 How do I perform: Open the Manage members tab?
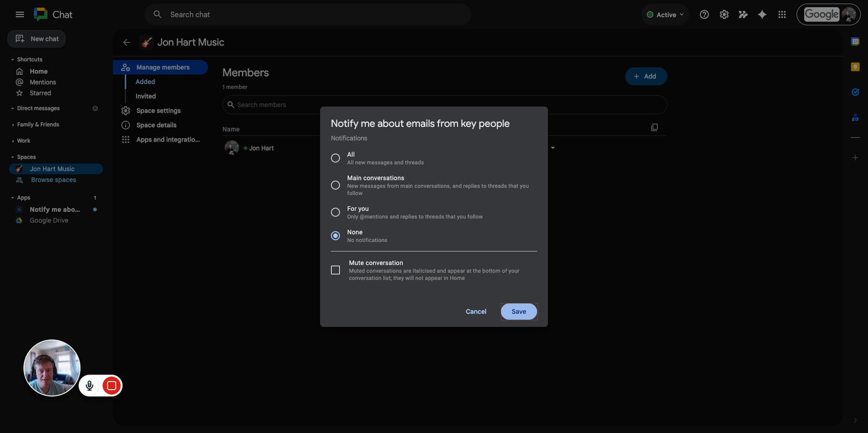[161, 67]
